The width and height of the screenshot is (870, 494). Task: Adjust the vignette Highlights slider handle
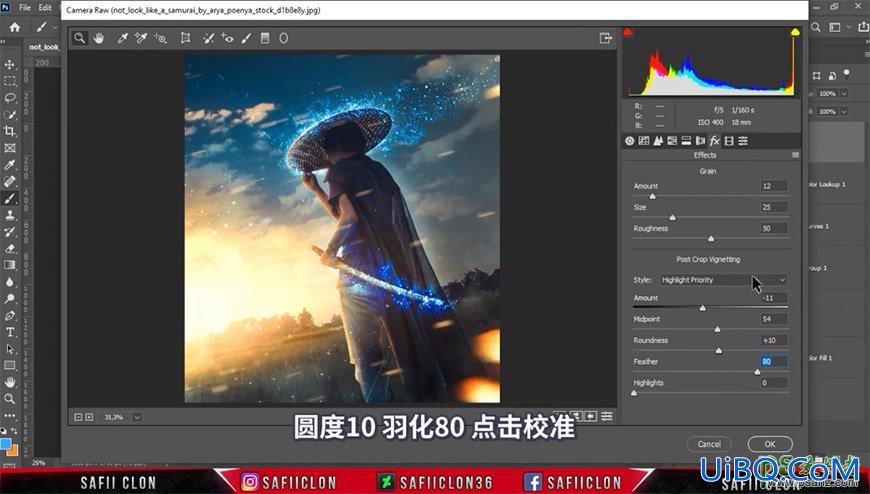(x=634, y=393)
